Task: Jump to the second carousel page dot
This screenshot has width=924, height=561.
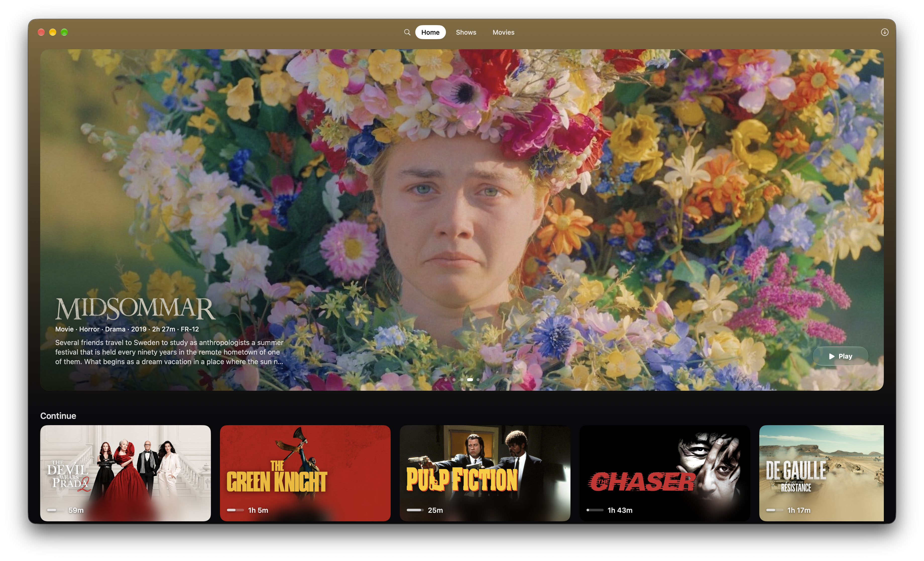Action: click(454, 379)
